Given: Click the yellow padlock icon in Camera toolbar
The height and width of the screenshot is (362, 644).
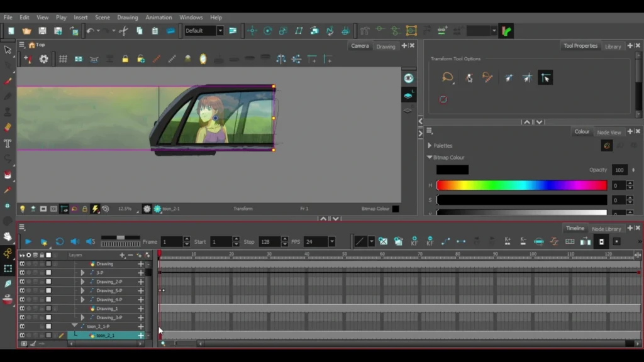Looking at the screenshot, I should click(x=125, y=59).
